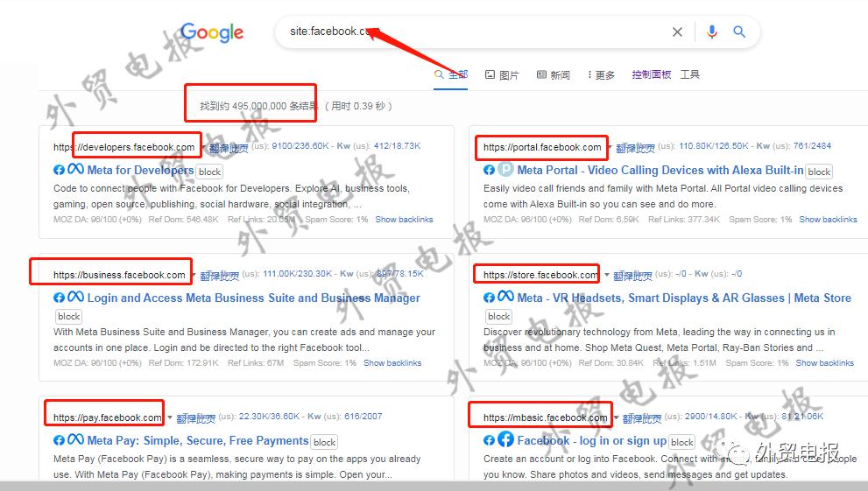Open Login and Access Meta Business Suite result
Screen dimensions: 868x491
253,298
